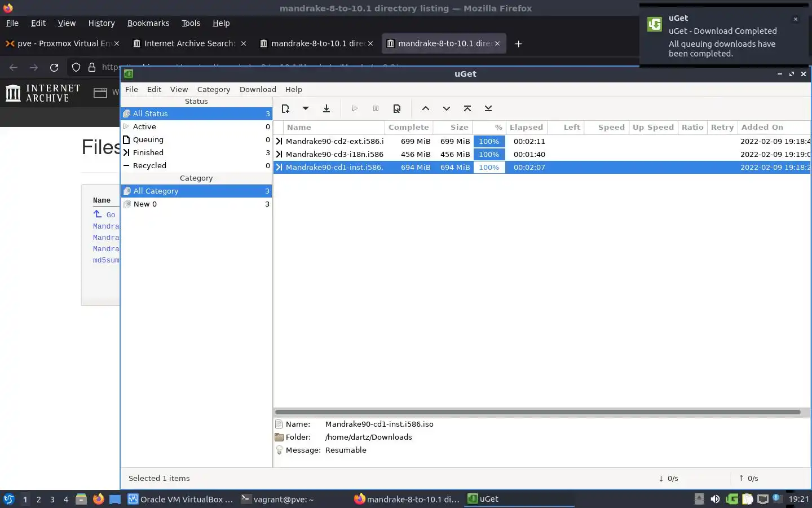
Task: Select Mandrake90-cd3-i18n.i586 download row
Action: [x=542, y=154]
